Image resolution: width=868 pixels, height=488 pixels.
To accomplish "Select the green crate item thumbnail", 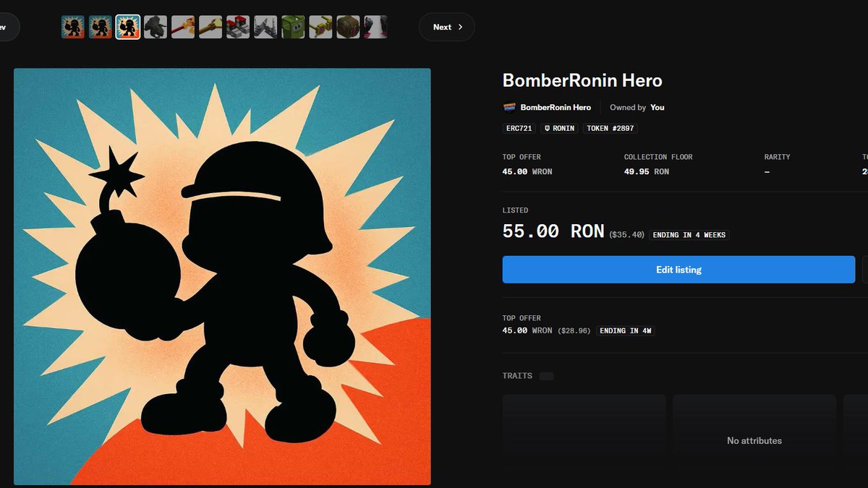I will coord(293,26).
